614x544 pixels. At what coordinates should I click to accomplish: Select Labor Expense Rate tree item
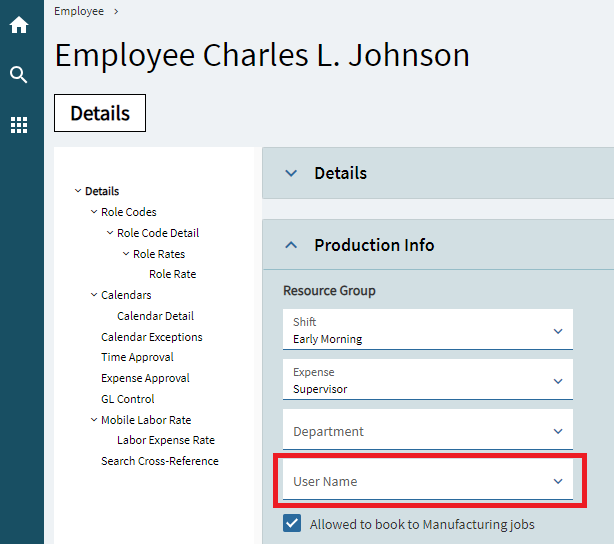[x=165, y=440]
